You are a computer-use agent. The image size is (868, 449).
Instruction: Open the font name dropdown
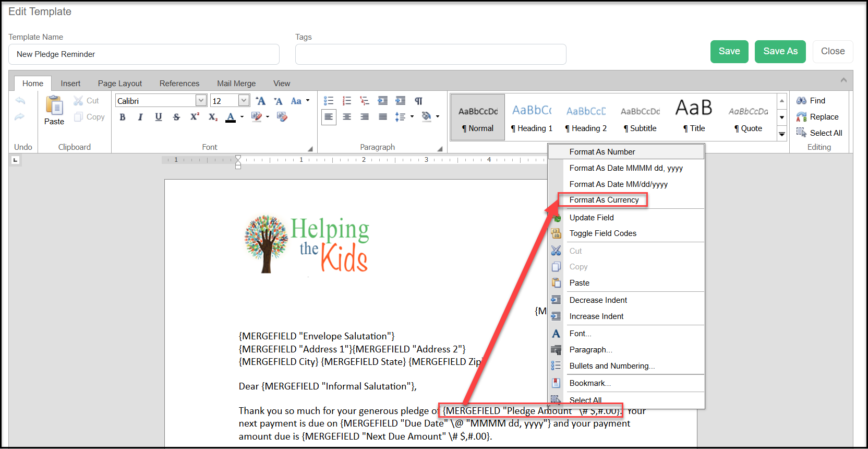201,101
